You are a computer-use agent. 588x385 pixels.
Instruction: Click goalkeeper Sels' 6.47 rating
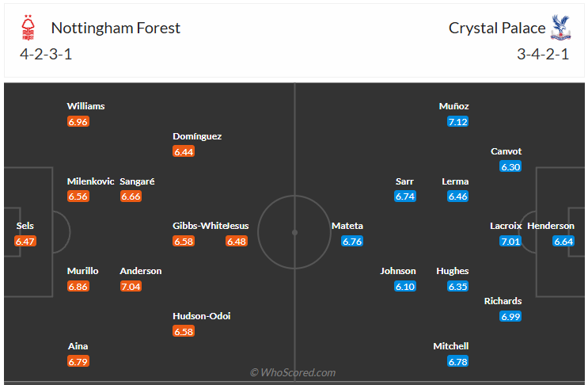25,242
